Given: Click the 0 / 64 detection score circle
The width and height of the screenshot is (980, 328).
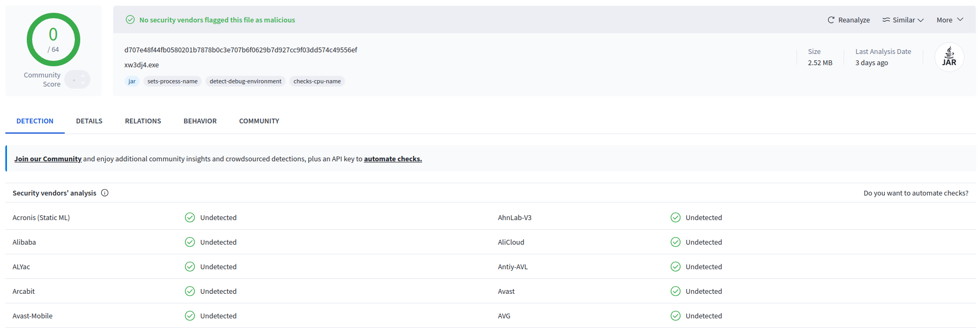Looking at the screenshot, I should tap(53, 40).
